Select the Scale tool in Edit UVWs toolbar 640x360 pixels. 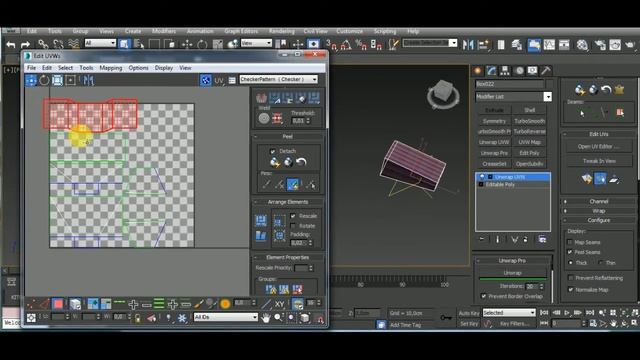pos(57,80)
